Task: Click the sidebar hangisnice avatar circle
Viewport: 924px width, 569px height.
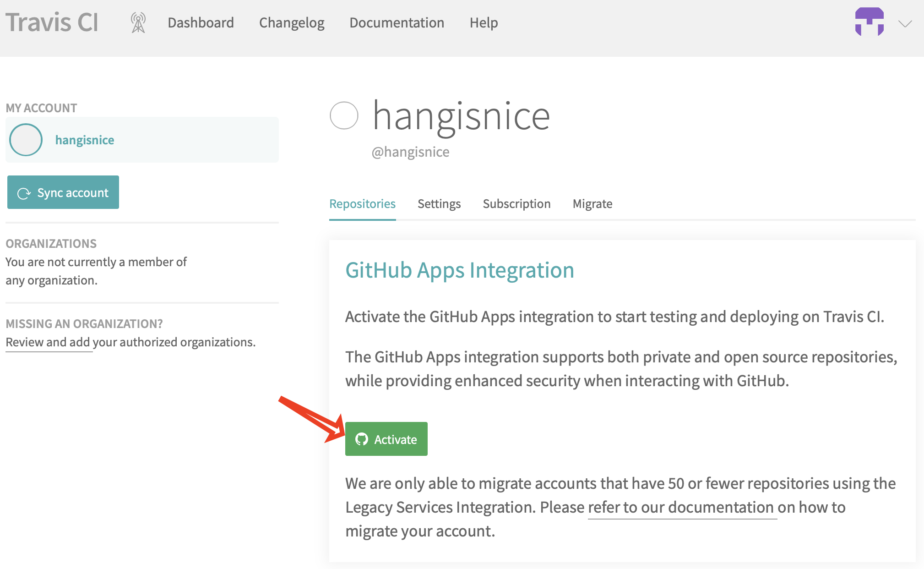Action: pyautogui.click(x=26, y=140)
